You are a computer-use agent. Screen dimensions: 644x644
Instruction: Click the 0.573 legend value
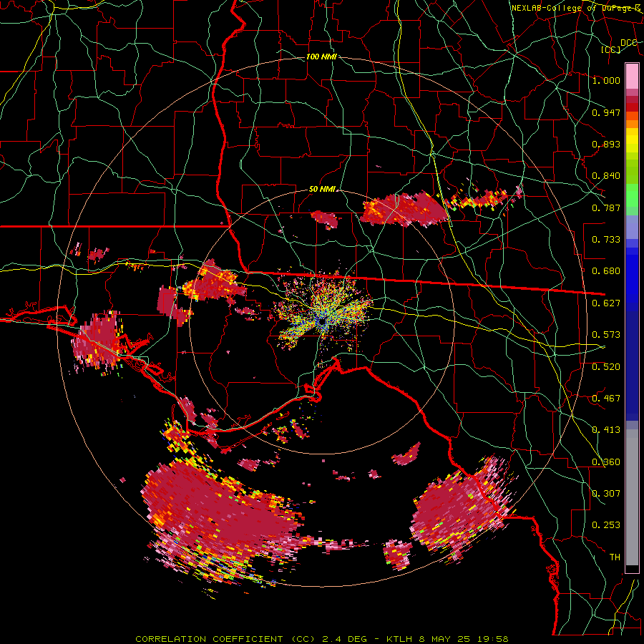pyautogui.click(x=606, y=335)
